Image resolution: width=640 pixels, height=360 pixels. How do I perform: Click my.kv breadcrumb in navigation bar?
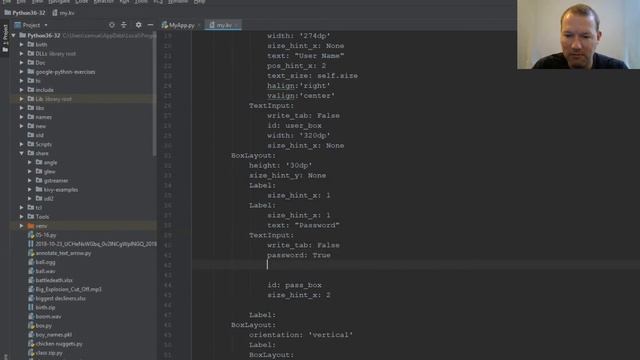(x=64, y=13)
